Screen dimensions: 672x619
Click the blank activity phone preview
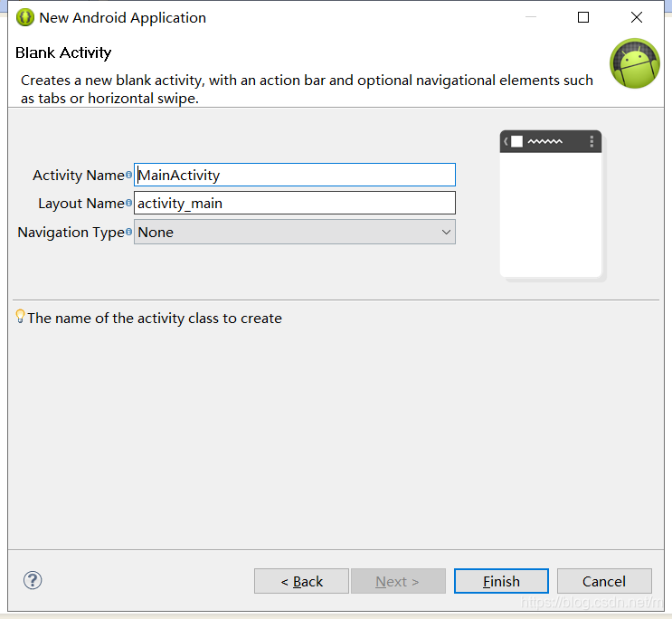click(553, 206)
